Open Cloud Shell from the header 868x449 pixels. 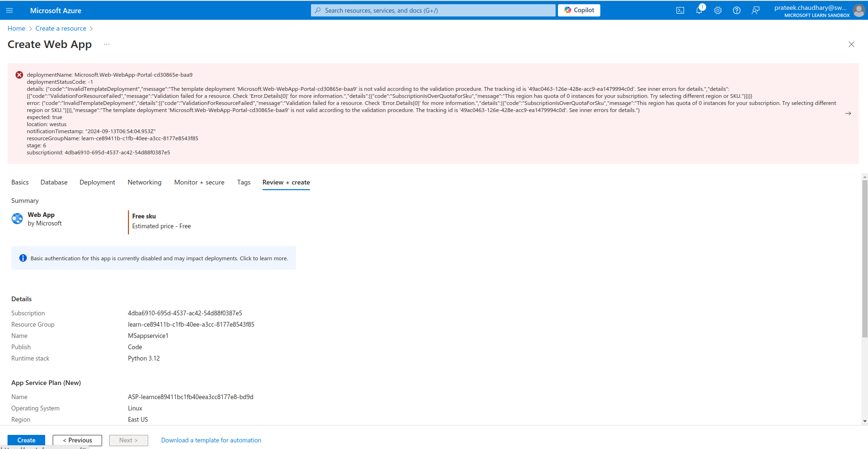coord(680,10)
